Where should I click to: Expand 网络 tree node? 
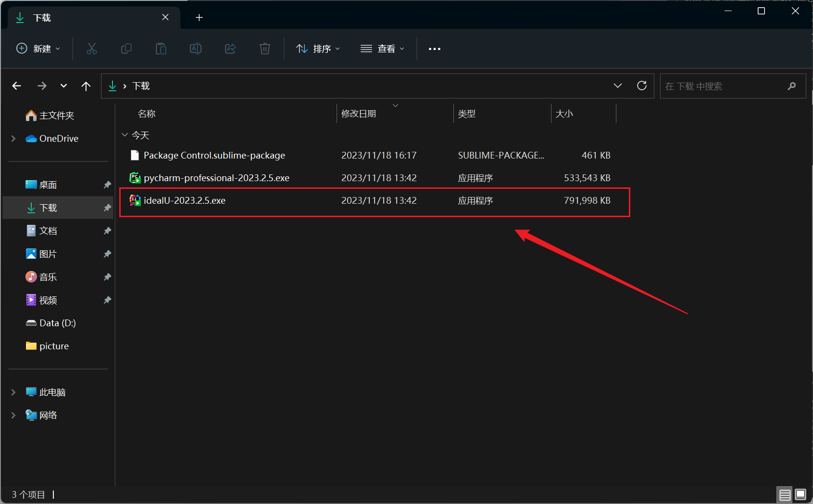13,415
